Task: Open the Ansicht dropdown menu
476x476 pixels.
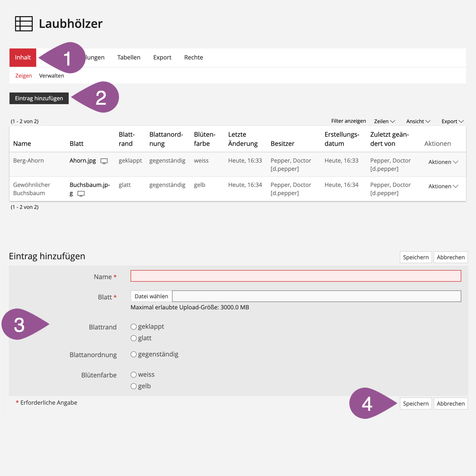Action: (x=418, y=121)
